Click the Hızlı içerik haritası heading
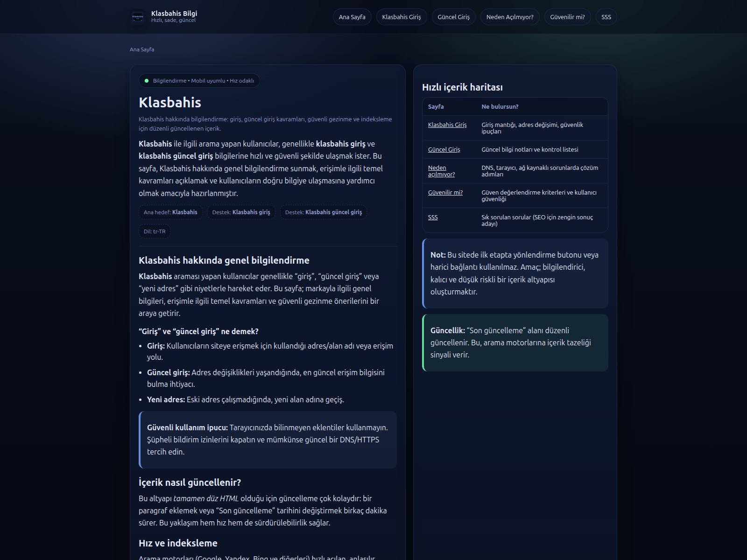Viewport: 747px width, 560px height. pyautogui.click(x=462, y=87)
